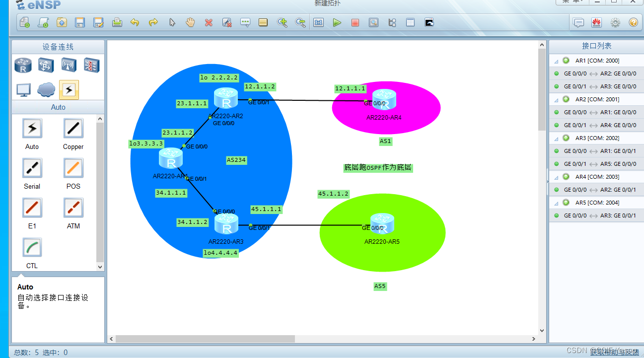Click the show all interfaces icon
This screenshot has height=358, width=644.
point(392,22)
